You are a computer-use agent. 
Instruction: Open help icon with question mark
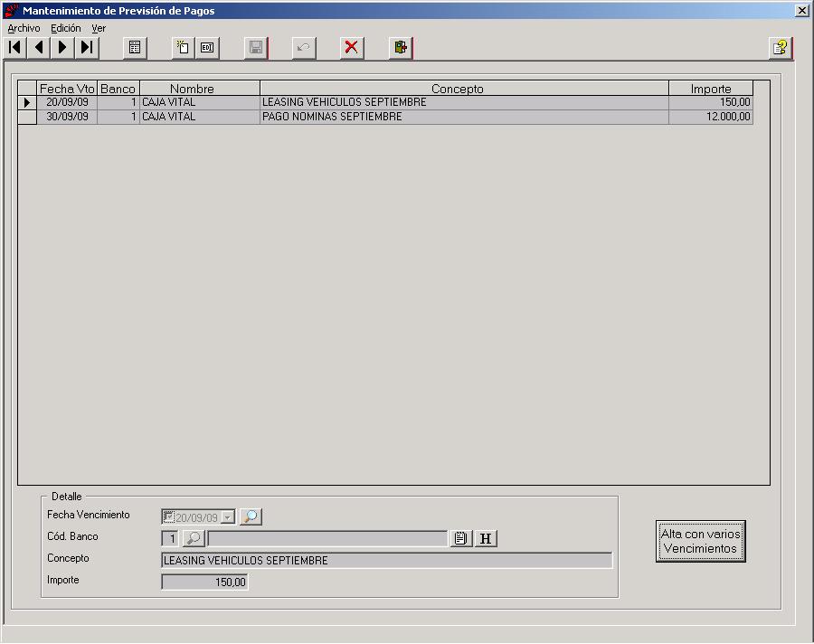click(x=781, y=48)
